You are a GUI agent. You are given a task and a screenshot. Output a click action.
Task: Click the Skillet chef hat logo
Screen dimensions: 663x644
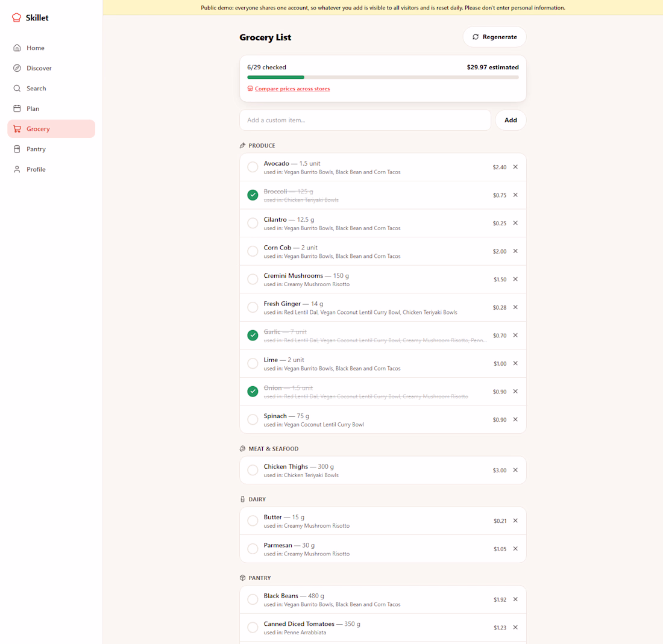(16, 17)
